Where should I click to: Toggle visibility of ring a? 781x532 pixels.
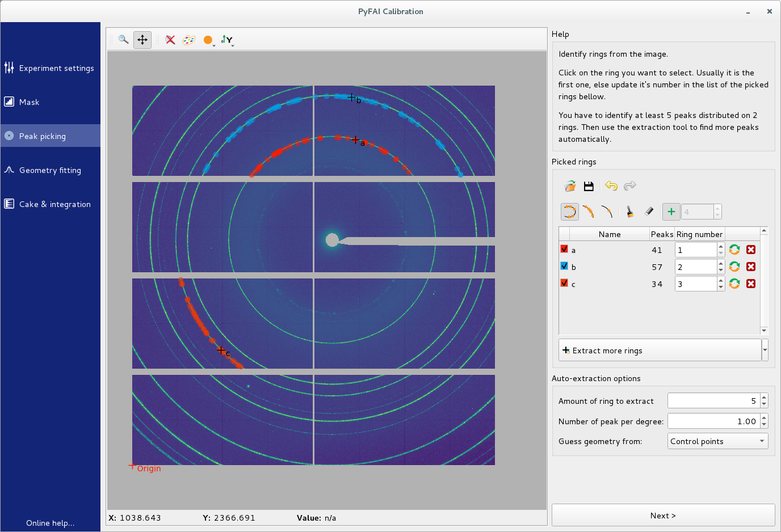click(564, 249)
